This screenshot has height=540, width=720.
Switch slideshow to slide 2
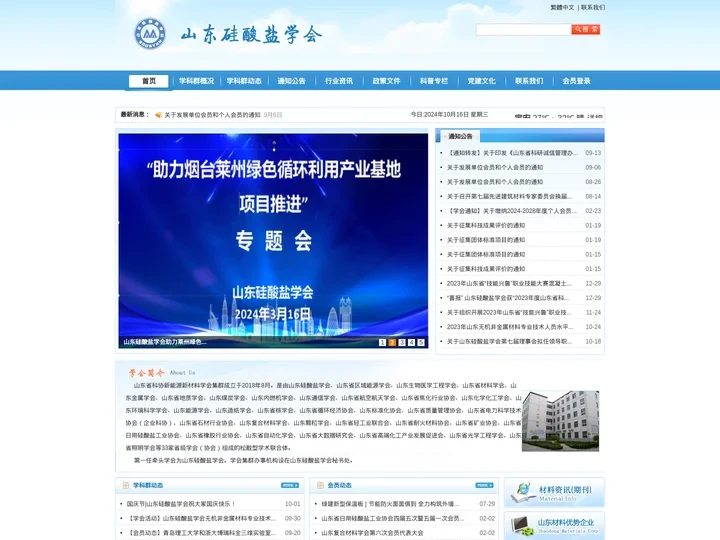click(392, 342)
